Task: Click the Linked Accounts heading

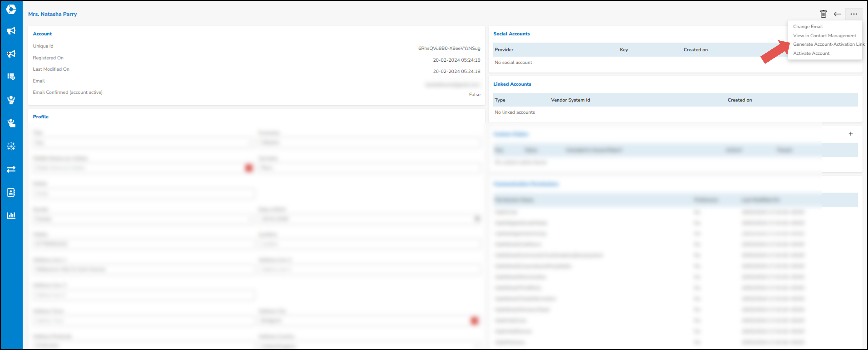Action: tap(512, 84)
